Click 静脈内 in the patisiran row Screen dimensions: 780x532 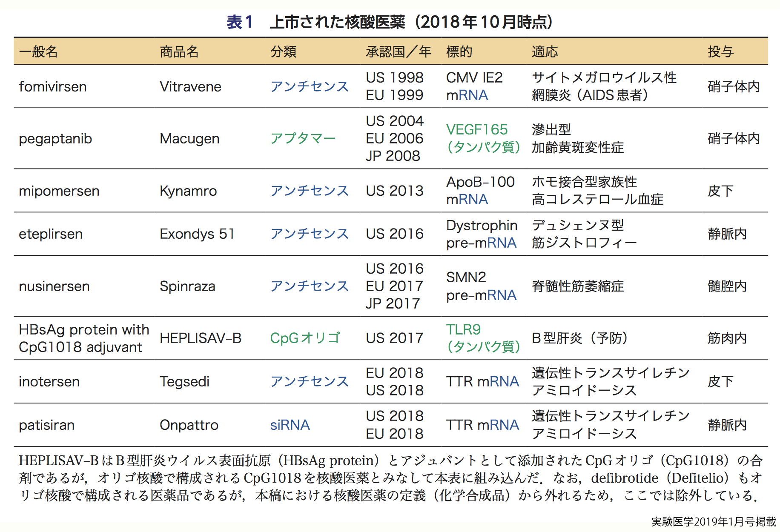tap(727, 425)
